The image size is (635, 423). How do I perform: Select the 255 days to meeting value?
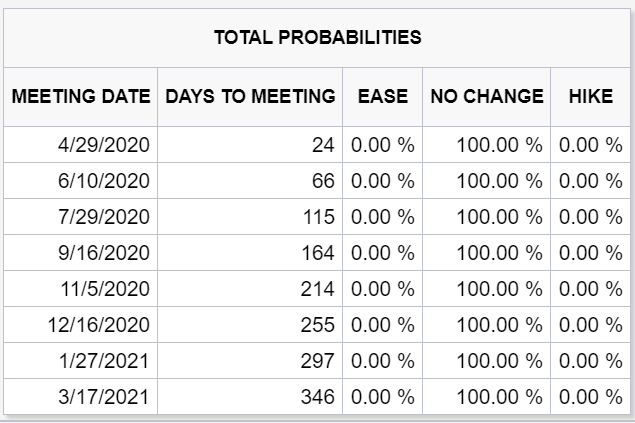(x=318, y=325)
